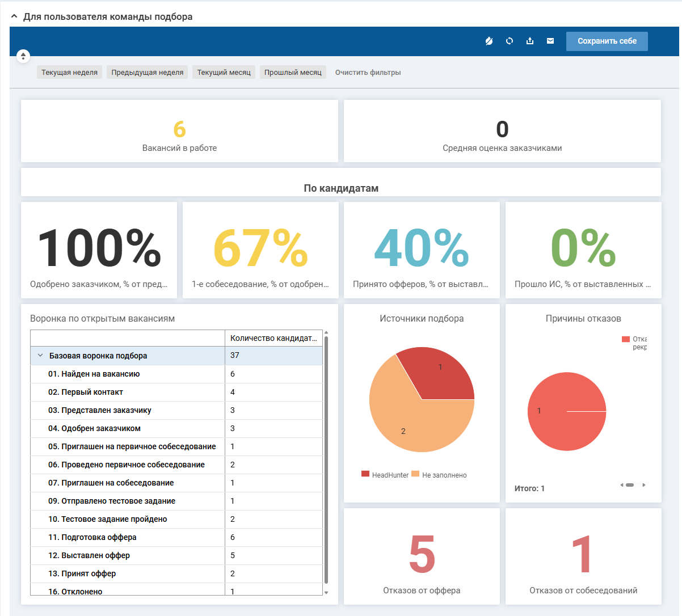Click scroll-down arrow of funnel table
This screenshot has height=616, width=682.
tap(326, 592)
